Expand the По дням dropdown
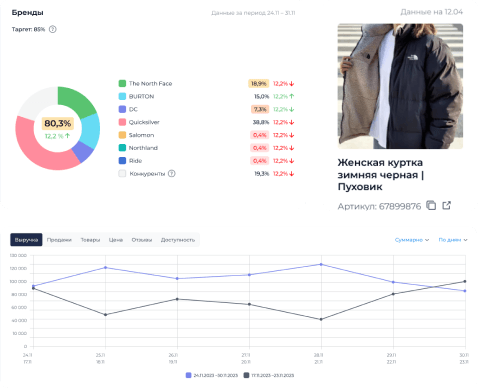Screen dimensions: 478x388 click(453, 240)
